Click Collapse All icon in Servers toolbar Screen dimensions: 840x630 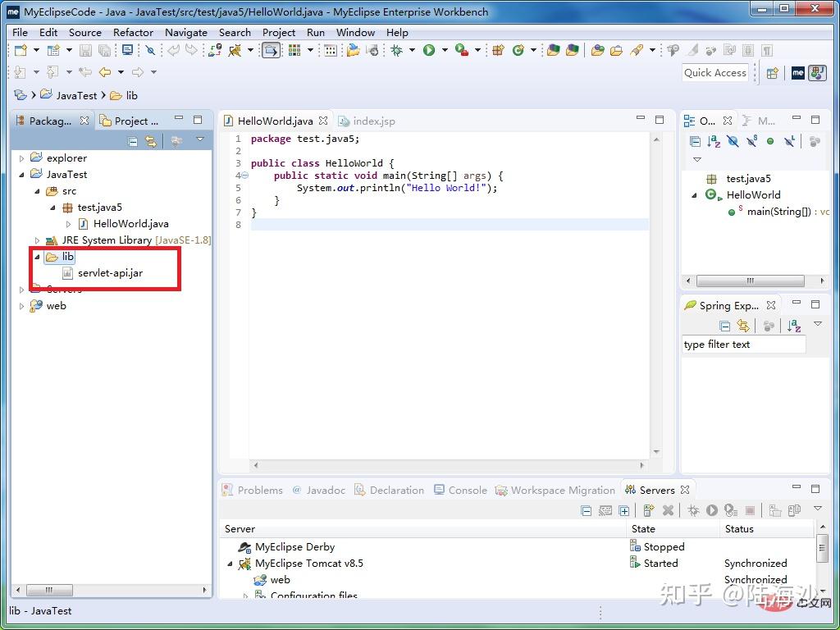click(x=587, y=510)
